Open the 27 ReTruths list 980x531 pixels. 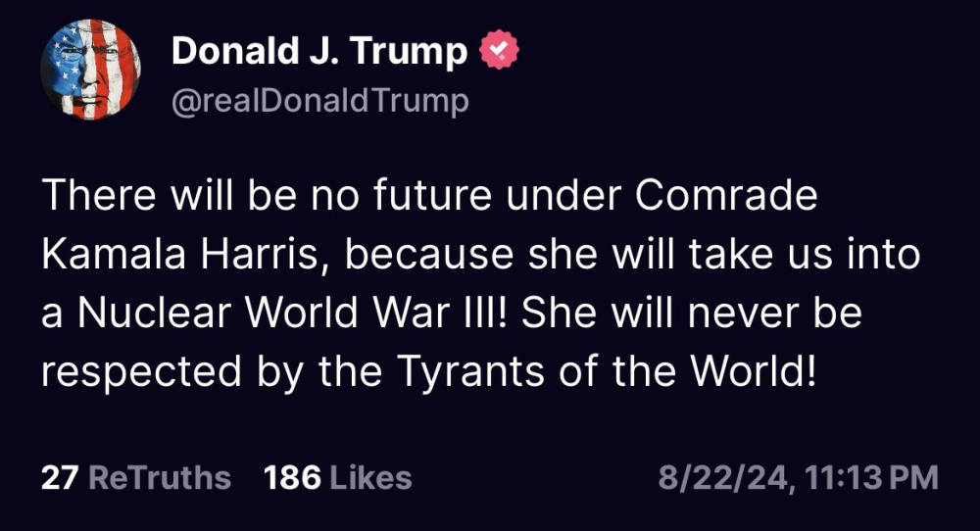pyautogui.click(x=136, y=478)
